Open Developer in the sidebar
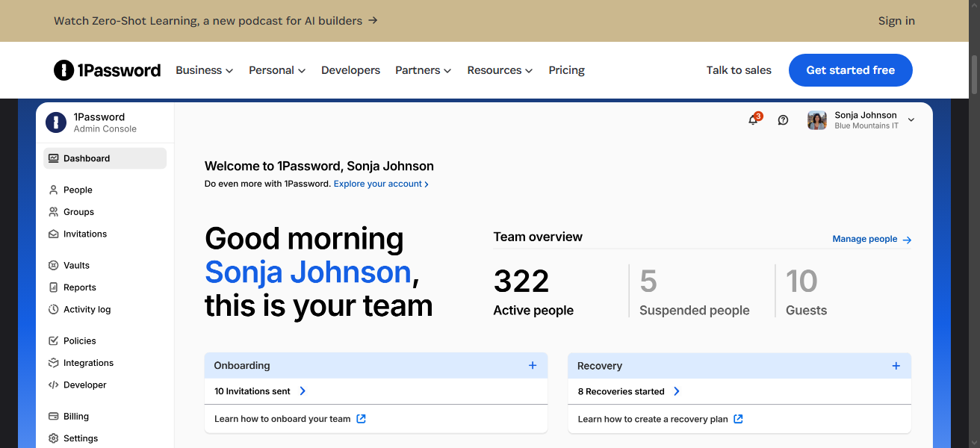The image size is (980, 448). coord(85,385)
